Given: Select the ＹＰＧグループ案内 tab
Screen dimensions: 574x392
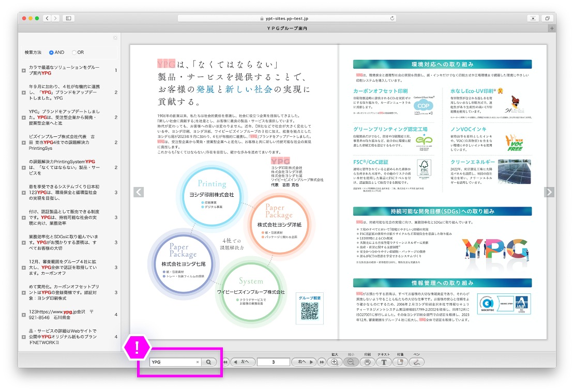Looking at the screenshot, I should pos(286,28).
